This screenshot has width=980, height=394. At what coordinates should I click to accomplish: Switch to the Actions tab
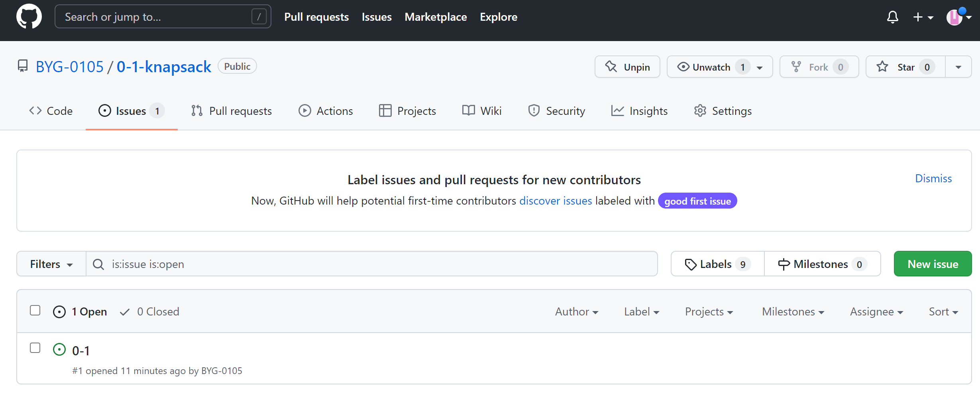pos(326,111)
